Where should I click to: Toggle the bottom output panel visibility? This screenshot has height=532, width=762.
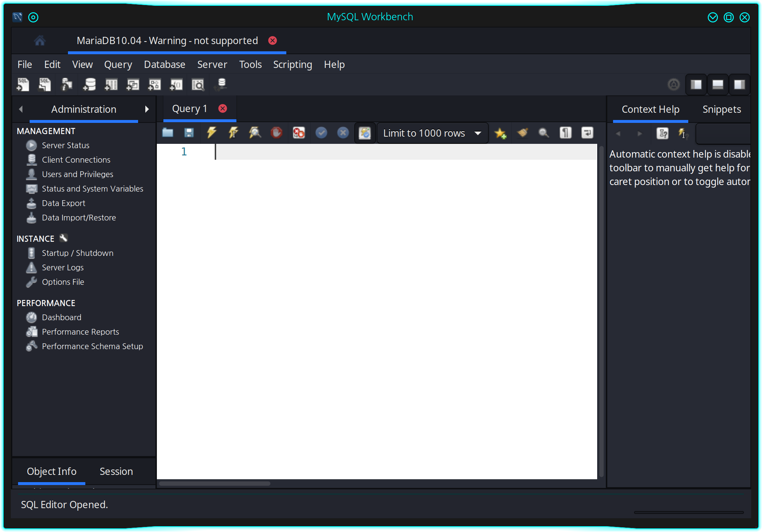(718, 85)
